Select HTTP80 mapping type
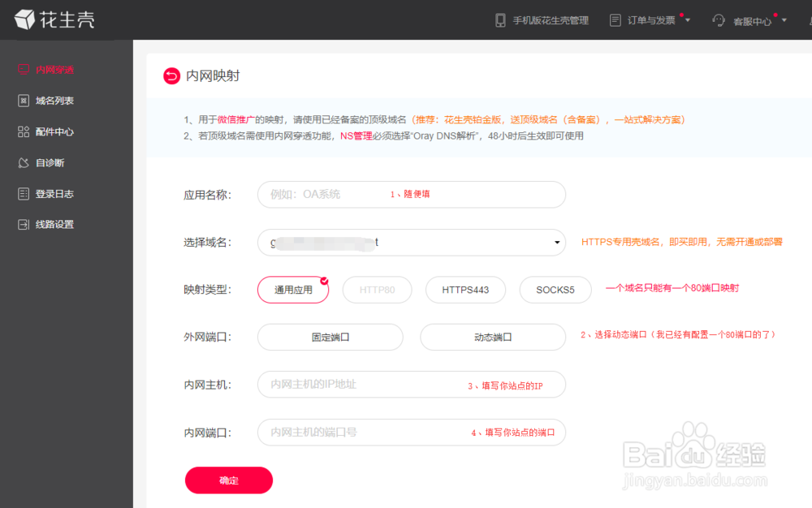Image resolution: width=812 pixels, height=508 pixels. pyautogui.click(x=377, y=290)
